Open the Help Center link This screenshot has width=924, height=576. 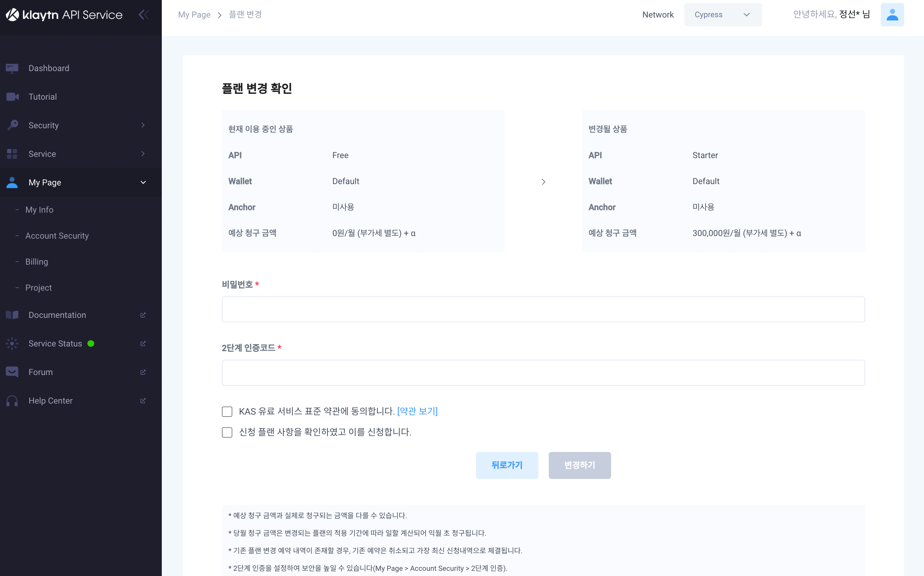click(50, 401)
